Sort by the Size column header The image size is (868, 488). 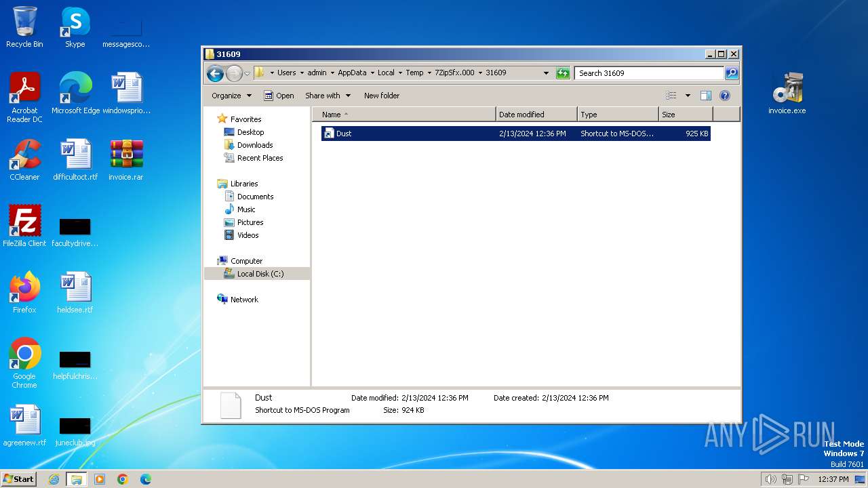coord(686,115)
